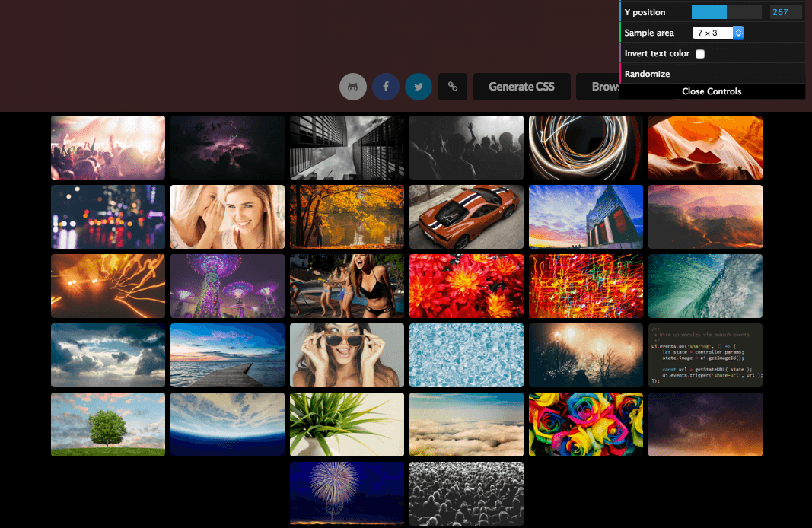812x528 pixels.
Task: Edit the Y position value field 267
Action: pos(785,12)
